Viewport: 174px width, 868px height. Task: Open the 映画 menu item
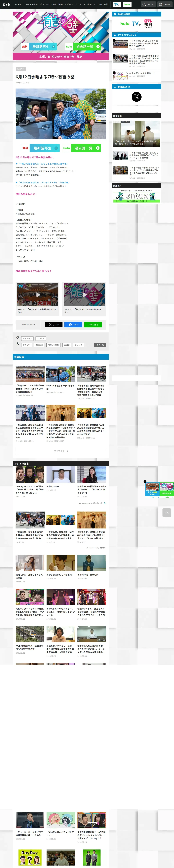[60, 4]
